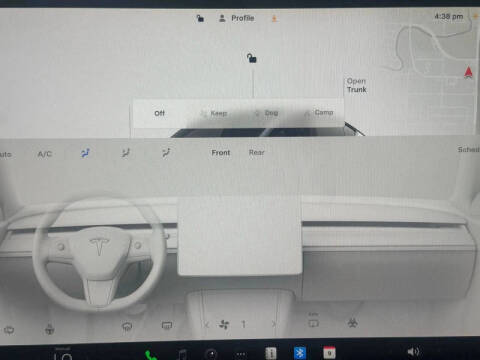480x360 pixels.
Task: Tap the red navigation arrow on map
Action: click(x=468, y=72)
